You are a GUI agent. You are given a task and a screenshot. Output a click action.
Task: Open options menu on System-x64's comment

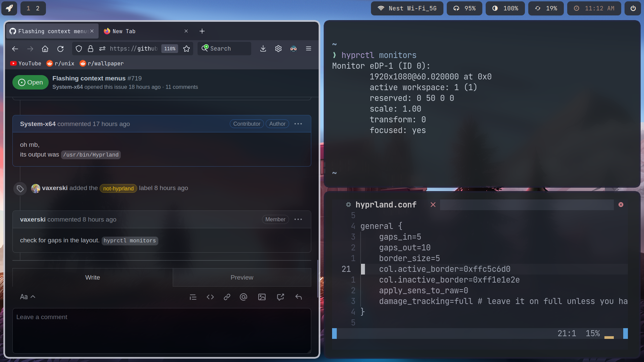298,124
